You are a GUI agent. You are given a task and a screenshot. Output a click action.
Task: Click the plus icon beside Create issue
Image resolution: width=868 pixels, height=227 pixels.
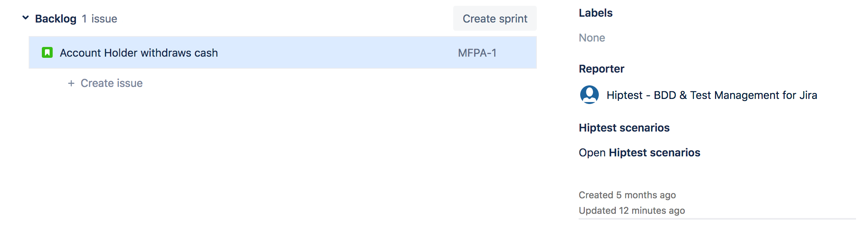point(71,83)
